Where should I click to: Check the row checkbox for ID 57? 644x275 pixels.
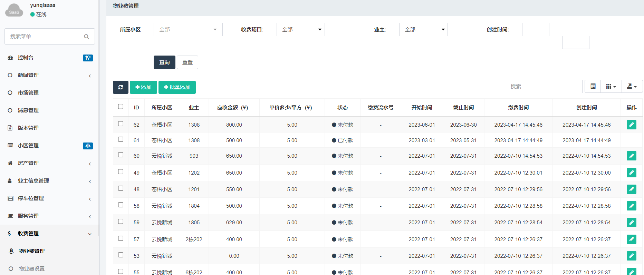click(x=121, y=238)
